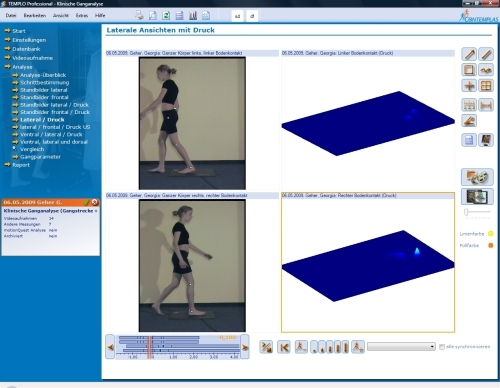Click the gait phase bars button
The image size is (500, 388).
[x=330, y=347]
